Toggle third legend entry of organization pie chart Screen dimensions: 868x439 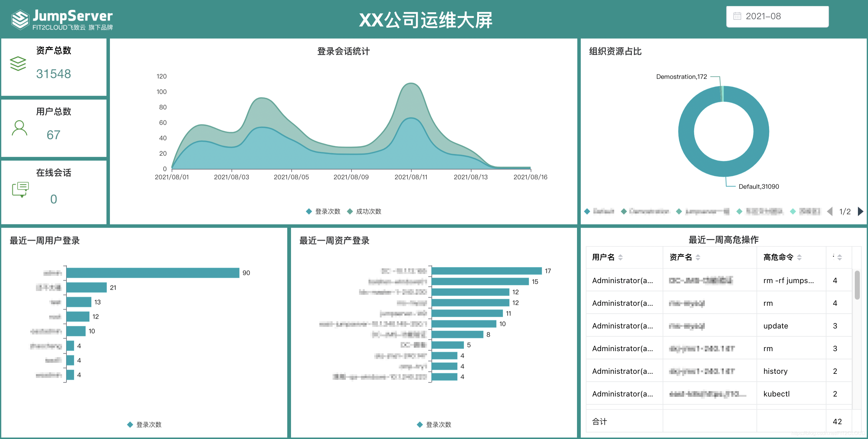pyautogui.click(x=703, y=211)
